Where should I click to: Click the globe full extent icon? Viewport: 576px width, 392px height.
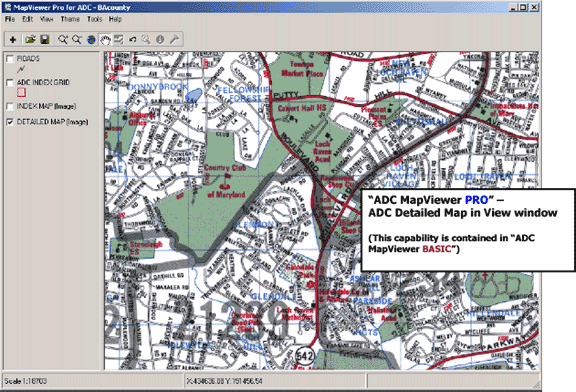(91, 39)
